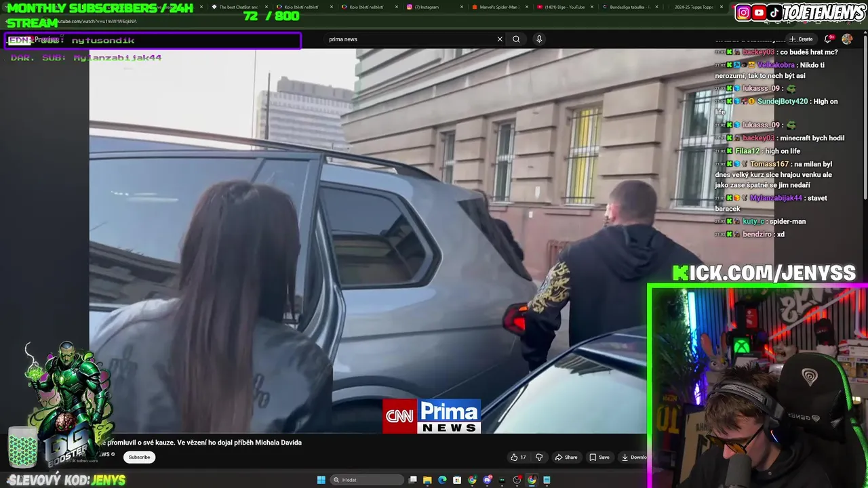Close the "Bige - YouTube" tab
The height and width of the screenshot is (488, 868).
(592, 7)
